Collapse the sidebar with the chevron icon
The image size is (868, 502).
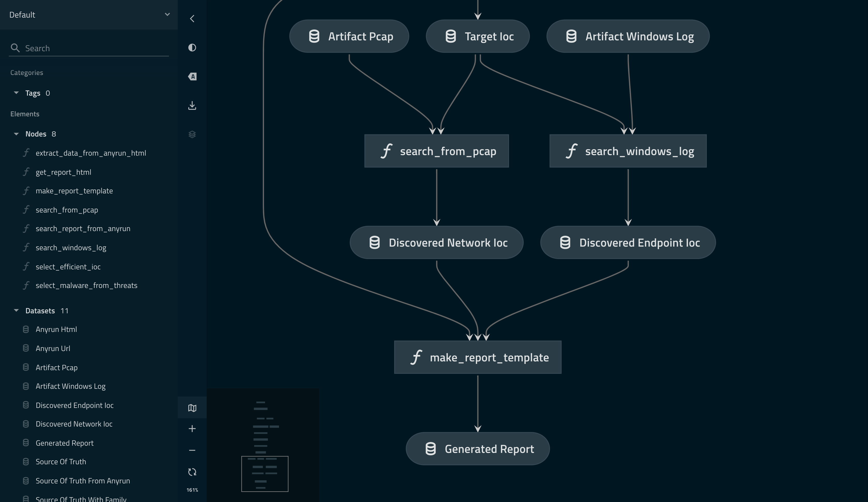[192, 19]
